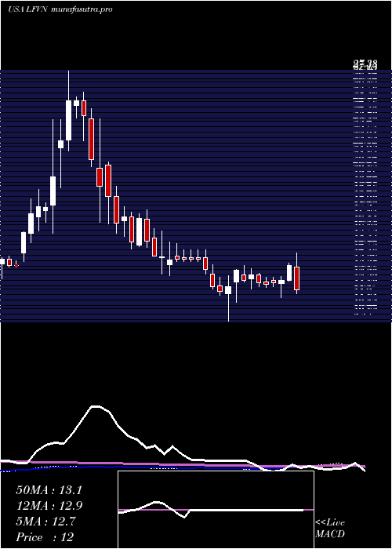This screenshot has height=549, width=392.
Task: Click the top price label on the axis
Action: tap(365, 64)
